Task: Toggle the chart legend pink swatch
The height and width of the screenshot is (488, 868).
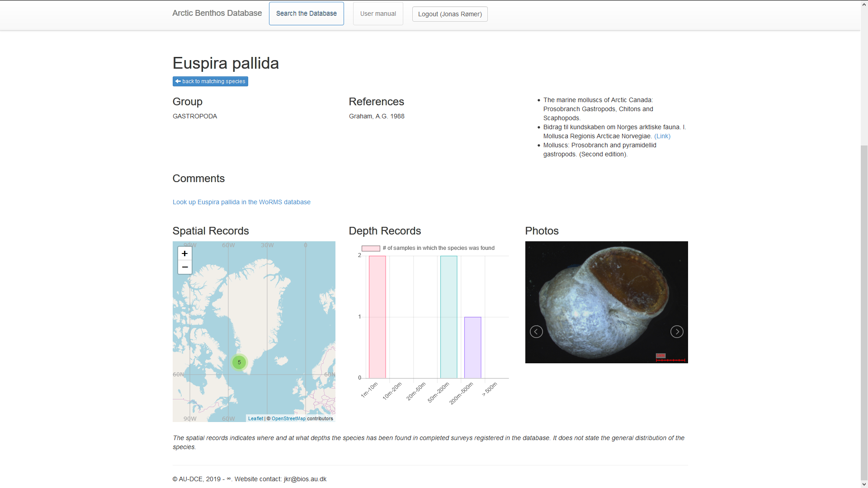Action: [x=371, y=248]
